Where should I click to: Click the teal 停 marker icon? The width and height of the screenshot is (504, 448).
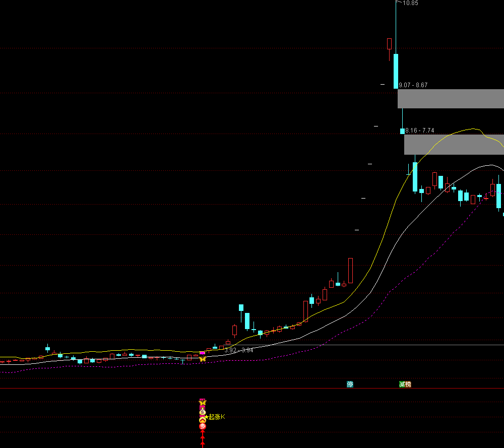point(350,384)
